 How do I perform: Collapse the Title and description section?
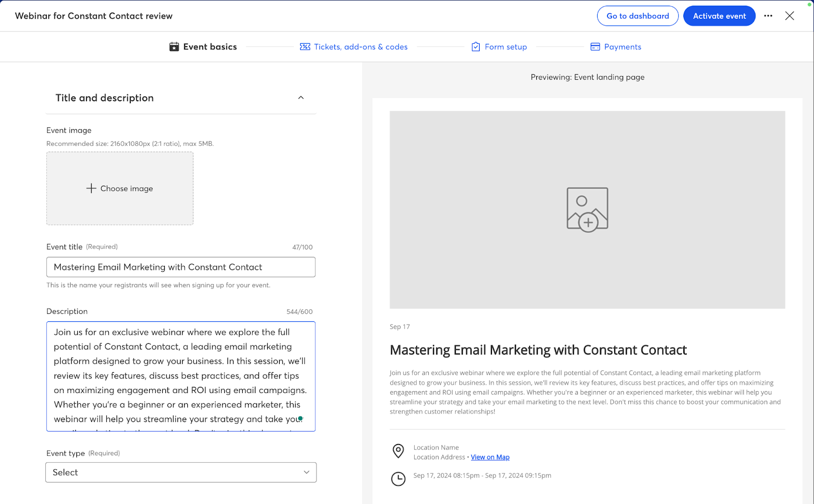[x=301, y=98]
